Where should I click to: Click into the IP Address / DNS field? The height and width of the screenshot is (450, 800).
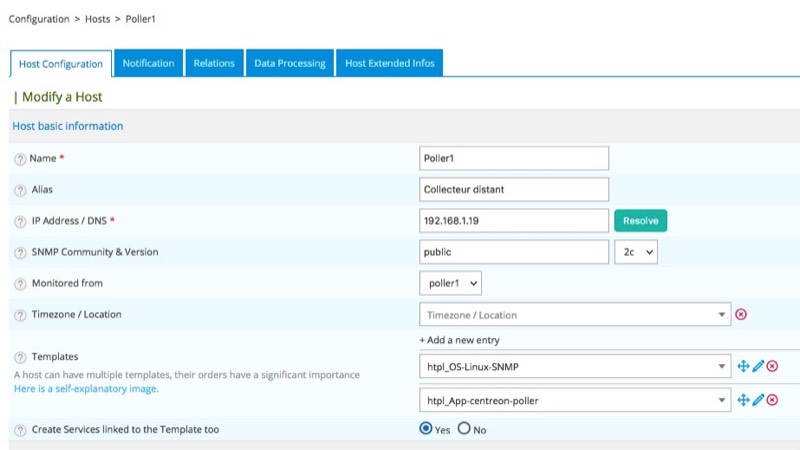[x=514, y=221]
